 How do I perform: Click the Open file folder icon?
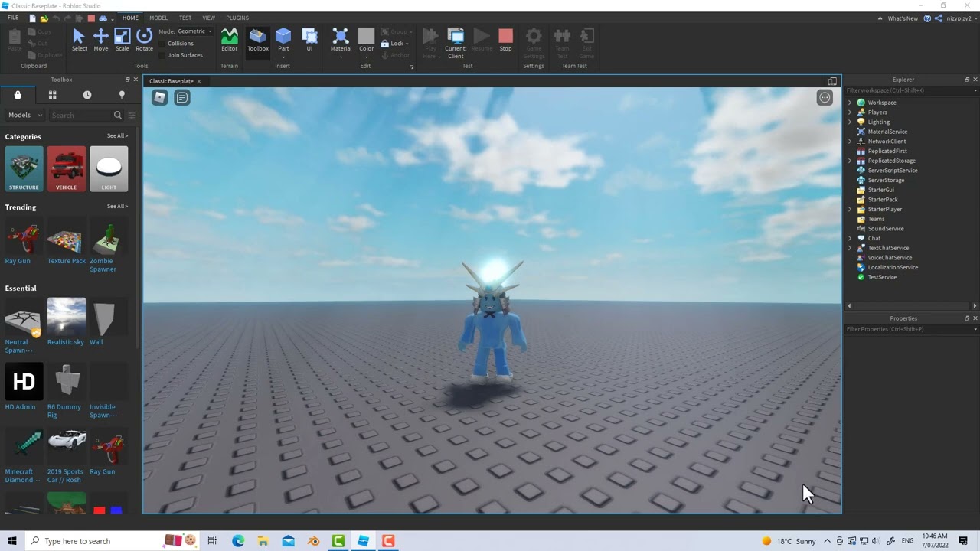[x=44, y=18]
